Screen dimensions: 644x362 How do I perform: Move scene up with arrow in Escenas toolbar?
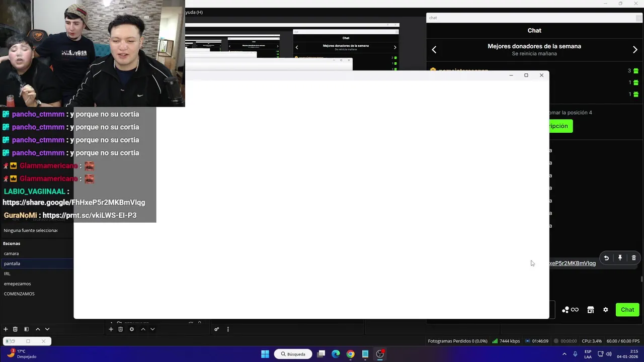click(38, 329)
